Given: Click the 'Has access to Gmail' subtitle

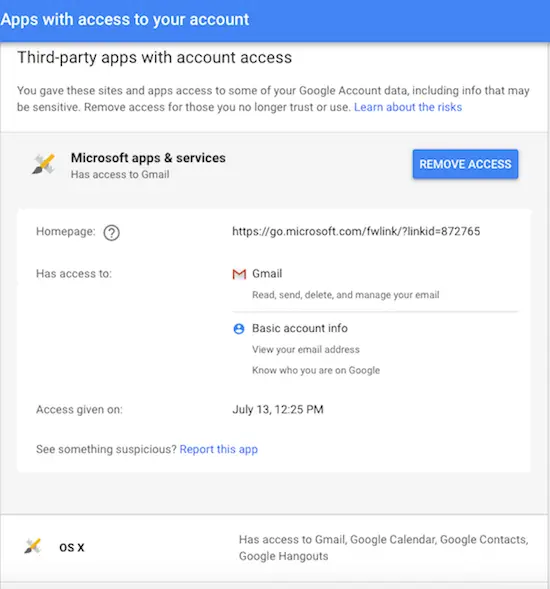Looking at the screenshot, I should 120,175.
